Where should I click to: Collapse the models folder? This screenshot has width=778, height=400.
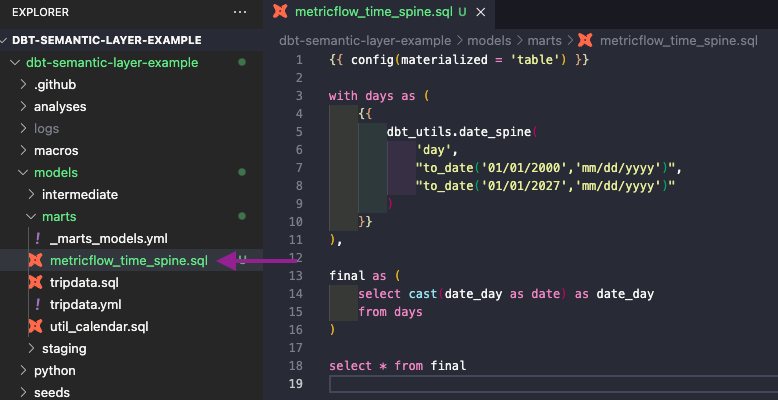coord(23,172)
